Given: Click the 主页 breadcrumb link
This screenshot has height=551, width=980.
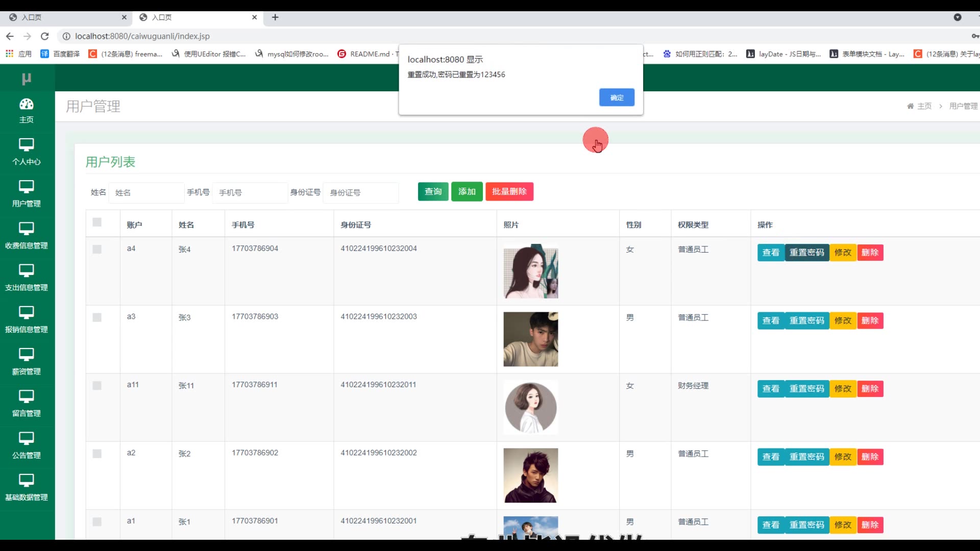Looking at the screenshot, I should click(924, 106).
